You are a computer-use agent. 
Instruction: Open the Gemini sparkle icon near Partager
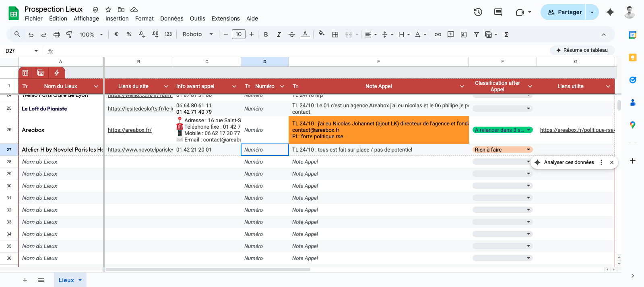[x=610, y=12]
